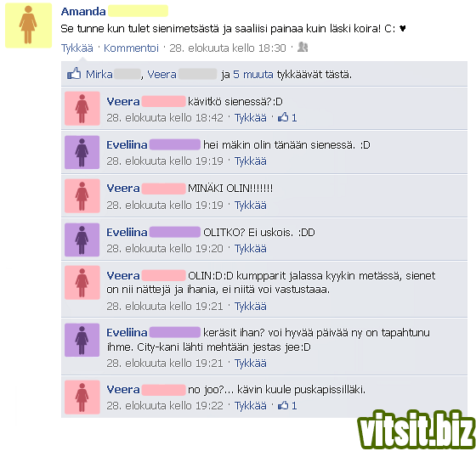Open Veera's pink avatar on the first comment
Viewport: 476px width, 451px height.
(x=82, y=109)
